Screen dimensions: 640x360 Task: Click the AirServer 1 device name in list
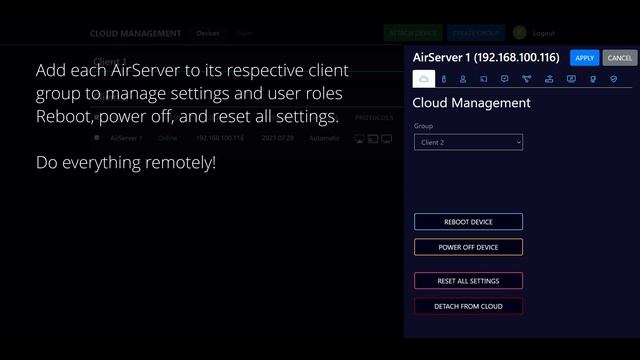[126, 138]
